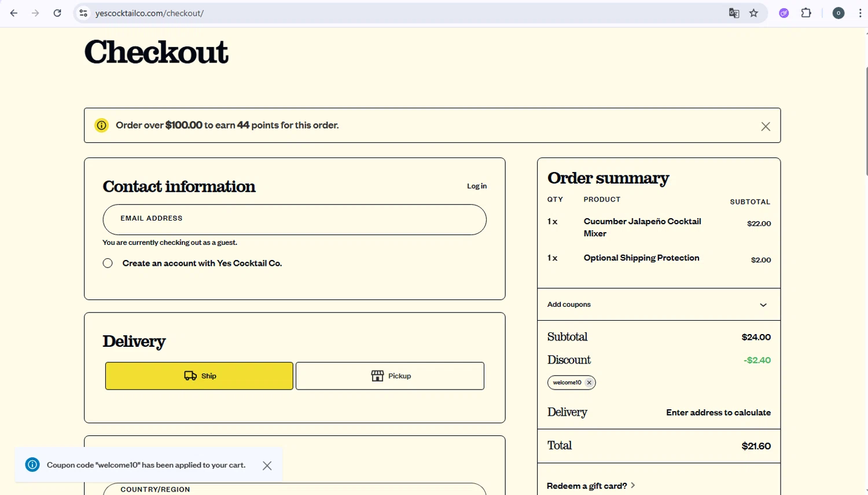Click the -$2.40 discount amount
868x495 pixels.
click(x=757, y=360)
